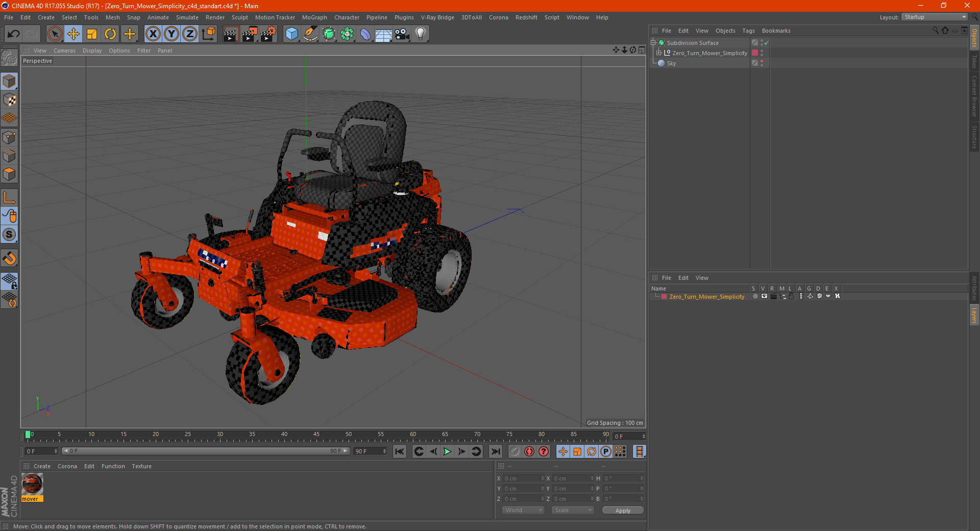Collapse the Subdivision Surface tree node
This screenshot has width=980, height=531.
(653, 43)
